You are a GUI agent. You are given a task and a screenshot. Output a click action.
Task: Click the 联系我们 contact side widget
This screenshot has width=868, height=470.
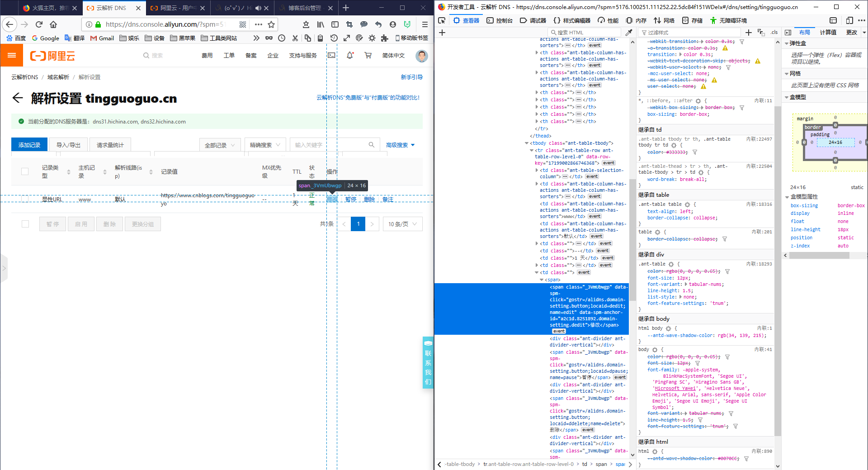point(428,362)
